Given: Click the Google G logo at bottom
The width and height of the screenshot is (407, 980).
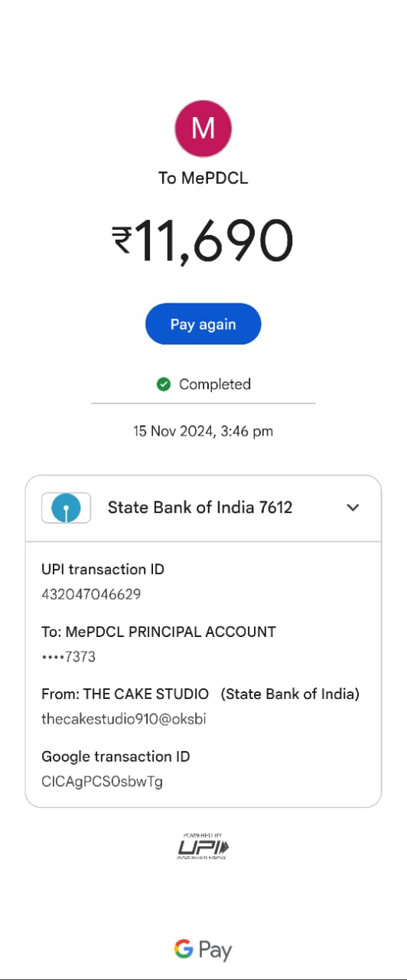Looking at the screenshot, I should (x=183, y=950).
